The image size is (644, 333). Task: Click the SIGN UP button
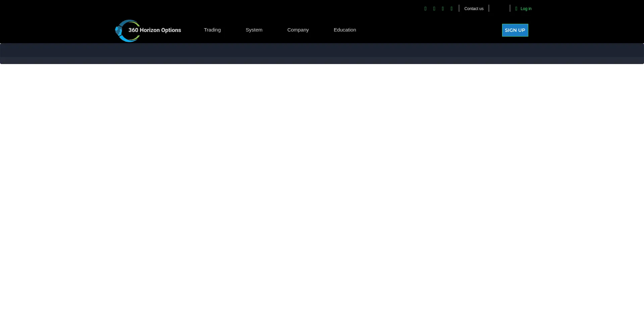point(515,30)
